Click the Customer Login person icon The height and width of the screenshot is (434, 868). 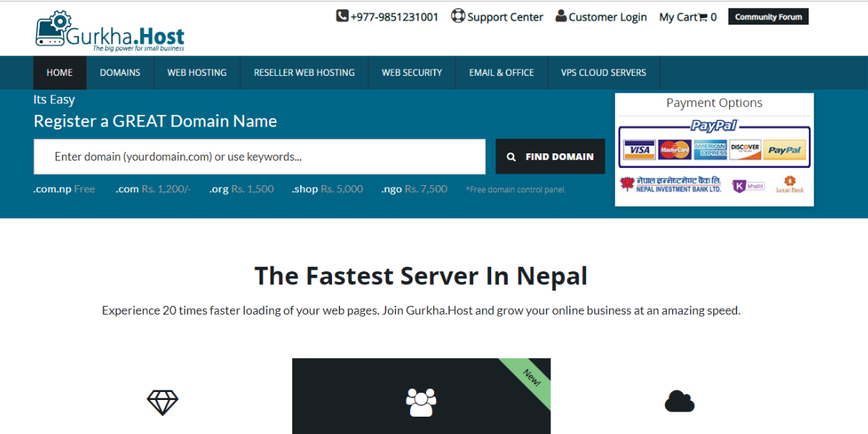coord(561,16)
